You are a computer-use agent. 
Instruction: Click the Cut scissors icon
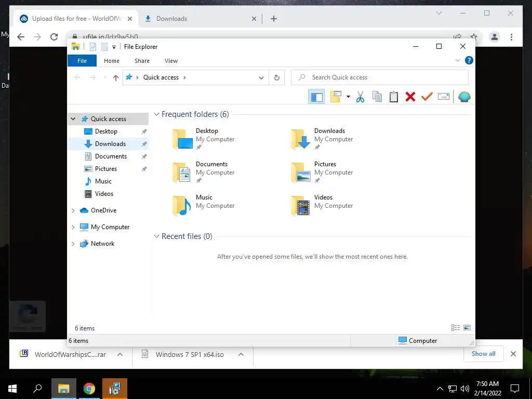click(x=361, y=97)
